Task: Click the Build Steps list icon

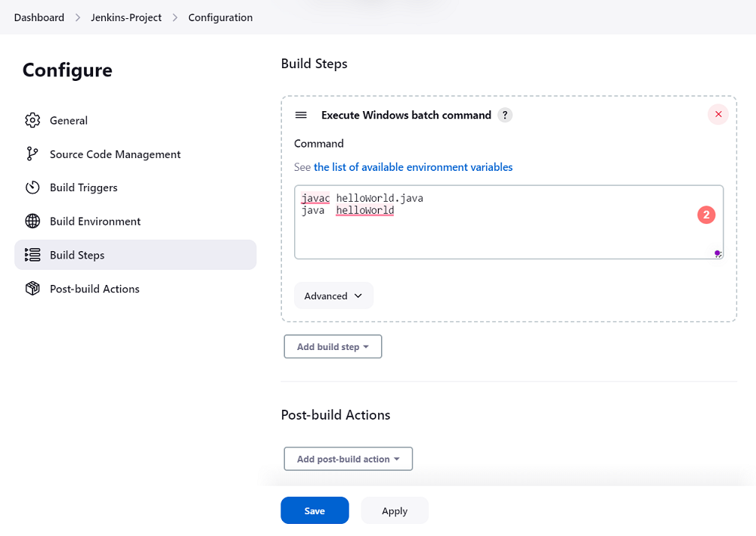Action: pyautogui.click(x=33, y=255)
